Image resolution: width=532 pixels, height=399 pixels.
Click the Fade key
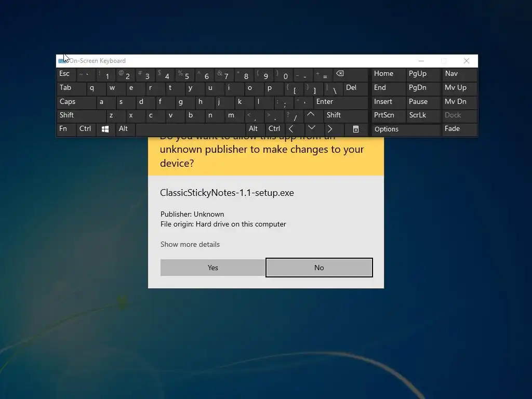tap(459, 129)
